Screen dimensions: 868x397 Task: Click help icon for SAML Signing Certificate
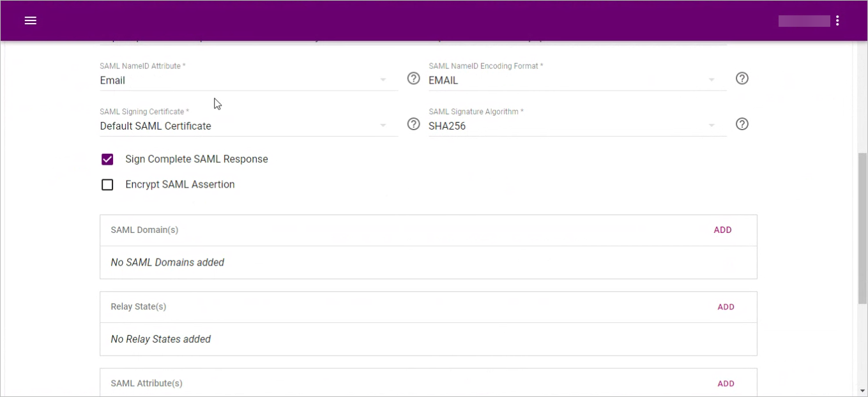(414, 124)
